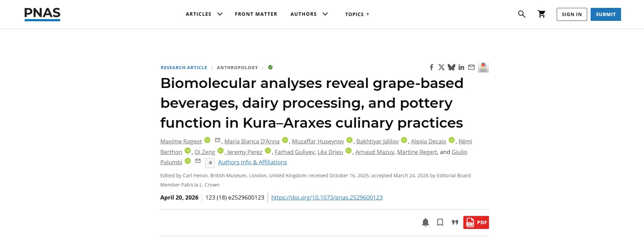Share article on X
The image size is (644, 243).
pyautogui.click(x=441, y=67)
